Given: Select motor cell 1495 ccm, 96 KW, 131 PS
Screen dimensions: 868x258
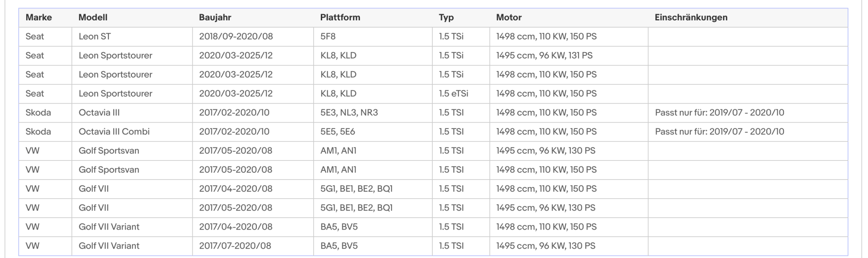Looking at the screenshot, I should tap(569, 56).
